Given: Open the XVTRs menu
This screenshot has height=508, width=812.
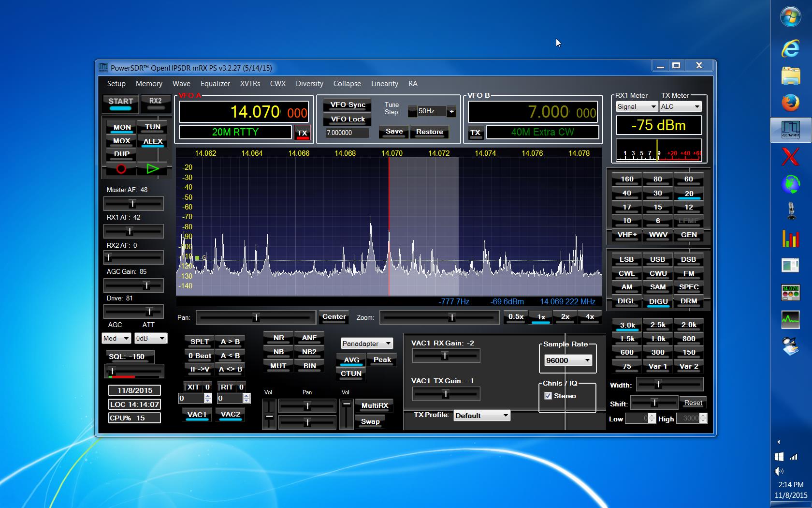Looking at the screenshot, I should [x=250, y=84].
